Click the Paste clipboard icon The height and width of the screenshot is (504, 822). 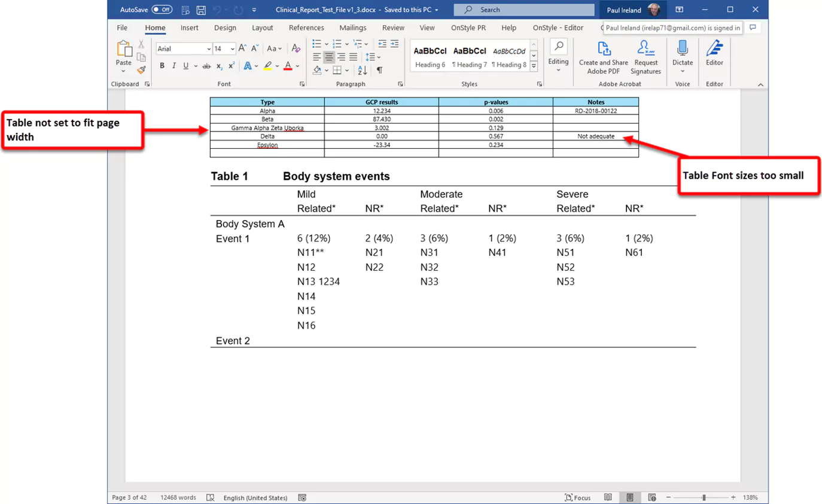(x=124, y=49)
